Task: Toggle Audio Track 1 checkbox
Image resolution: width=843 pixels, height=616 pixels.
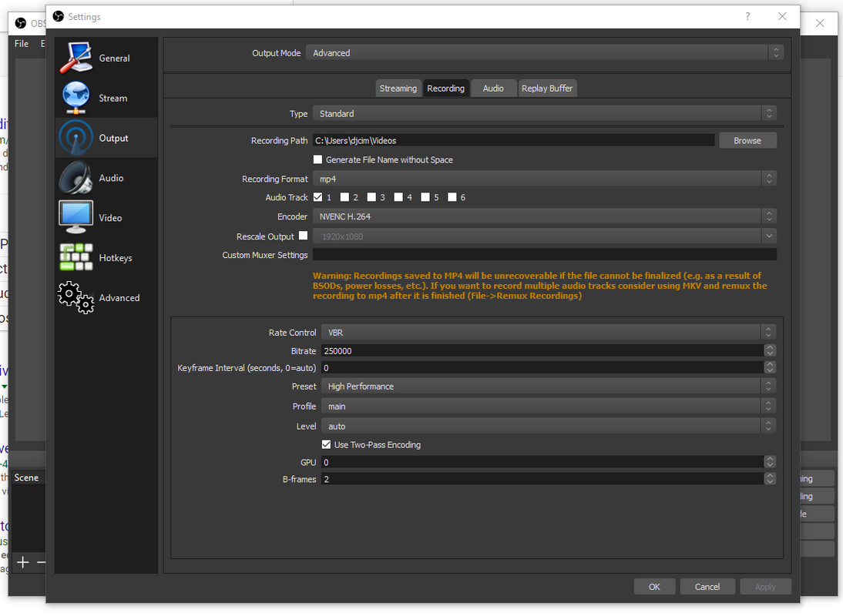Action: click(x=317, y=197)
